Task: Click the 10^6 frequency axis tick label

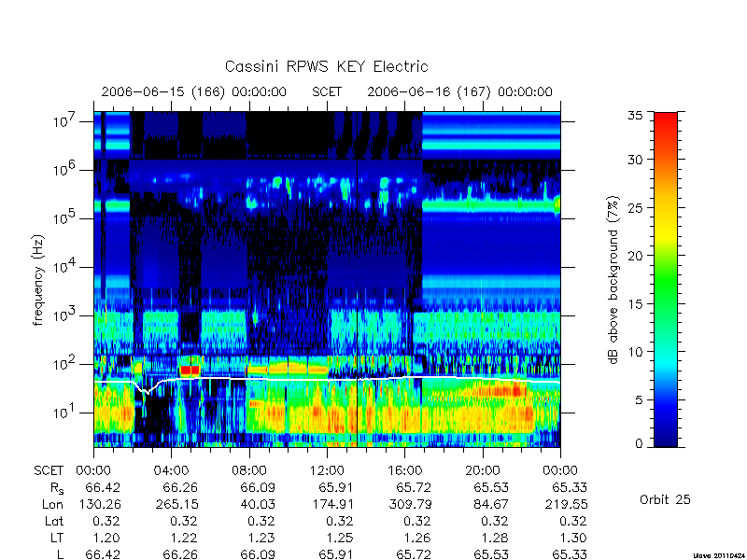Action: click(x=65, y=170)
